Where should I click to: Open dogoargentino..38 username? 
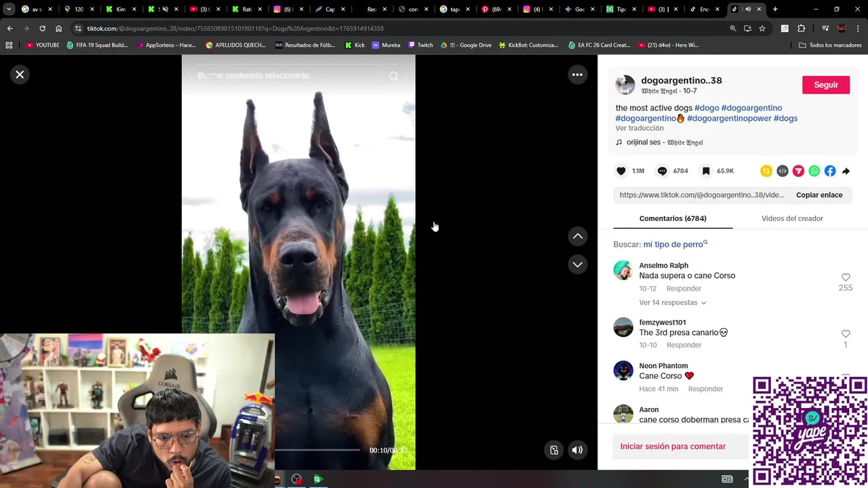point(682,80)
